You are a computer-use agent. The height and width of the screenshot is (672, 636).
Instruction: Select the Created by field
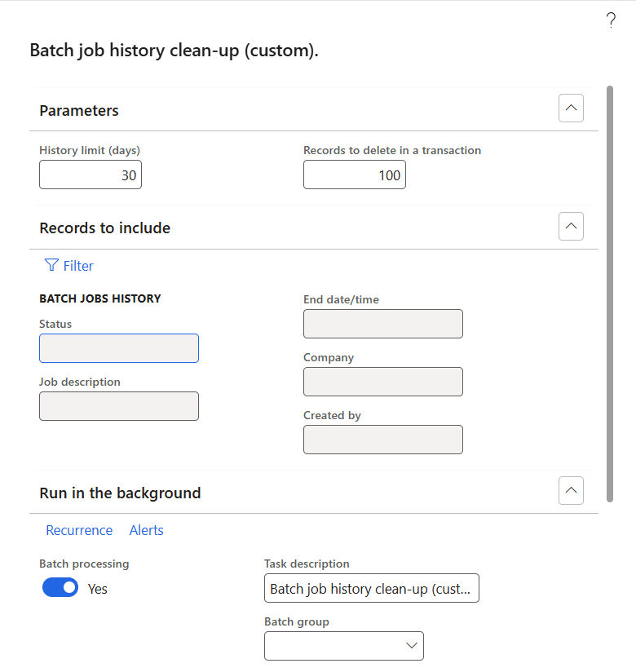(x=383, y=440)
